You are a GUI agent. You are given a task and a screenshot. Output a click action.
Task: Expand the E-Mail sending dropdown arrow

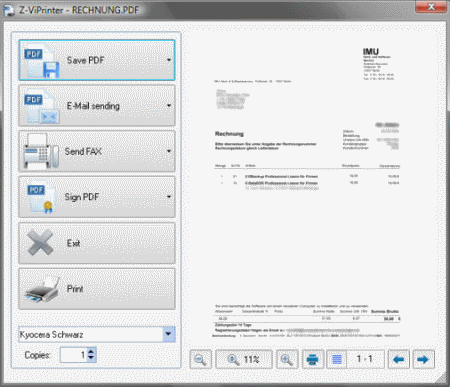tap(169, 106)
